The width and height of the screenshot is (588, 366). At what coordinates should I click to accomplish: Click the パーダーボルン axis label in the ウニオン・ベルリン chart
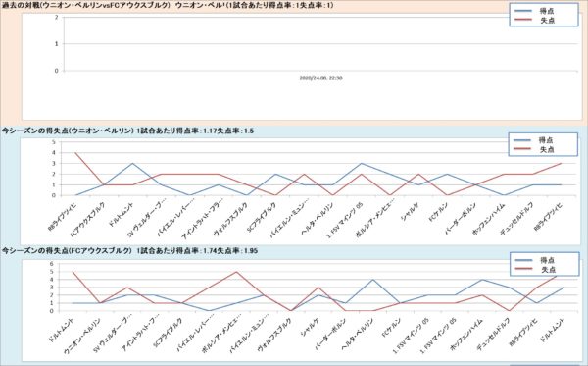click(461, 219)
